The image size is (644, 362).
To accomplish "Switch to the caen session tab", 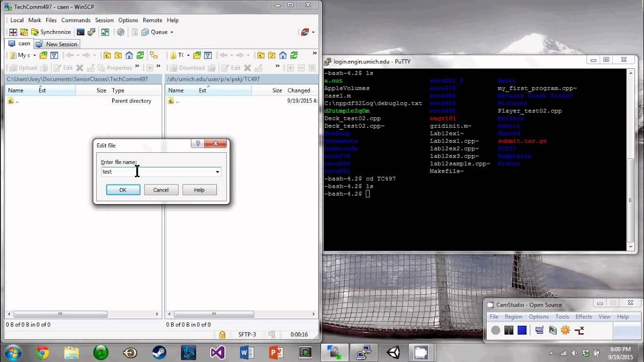I will (x=19, y=44).
